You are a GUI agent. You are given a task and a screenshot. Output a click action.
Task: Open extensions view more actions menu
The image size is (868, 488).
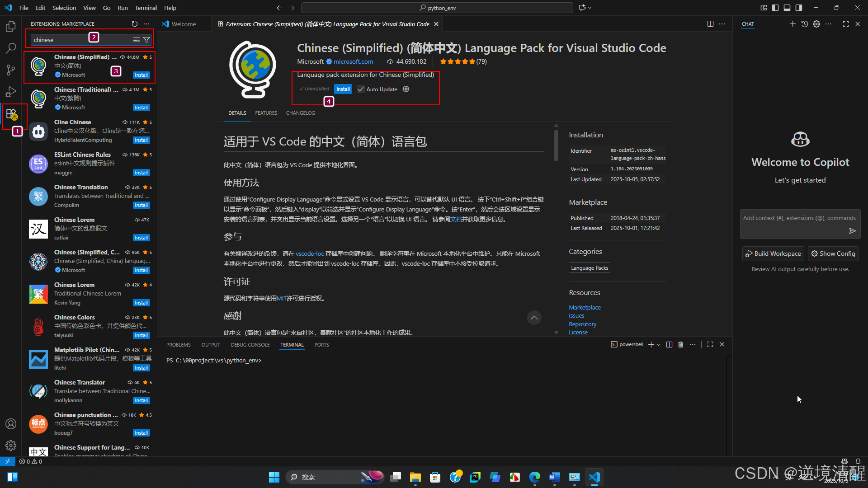coord(146,24)
